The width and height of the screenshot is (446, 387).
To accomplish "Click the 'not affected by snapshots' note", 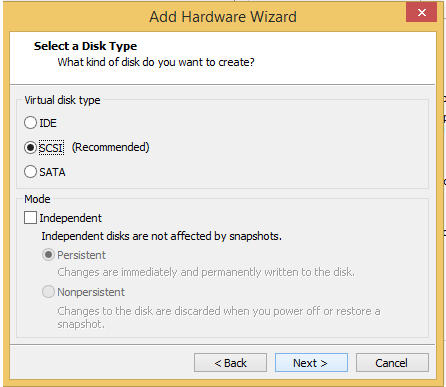I will click(161, 236).
